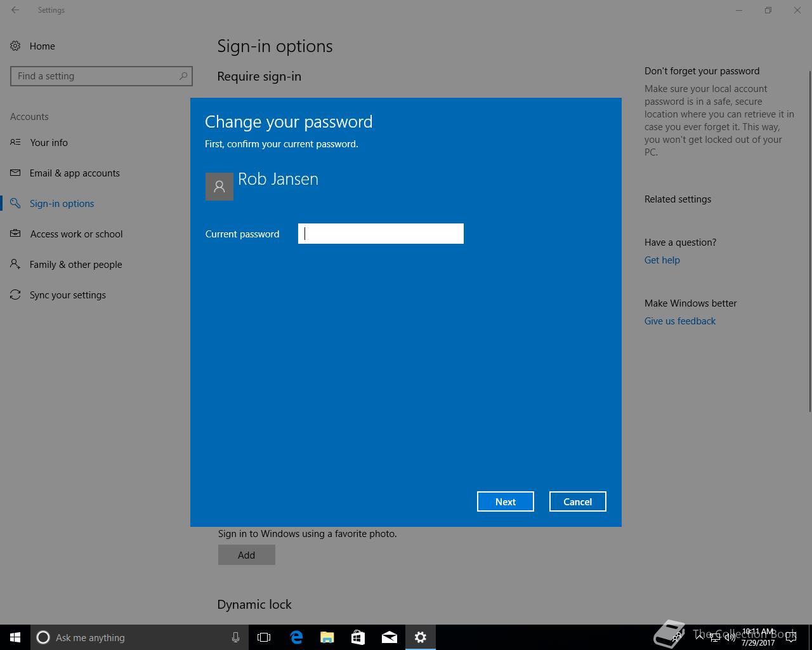Screen dimensions: 812x650
Task: Open the Get help link
Action: click(662, 260)
